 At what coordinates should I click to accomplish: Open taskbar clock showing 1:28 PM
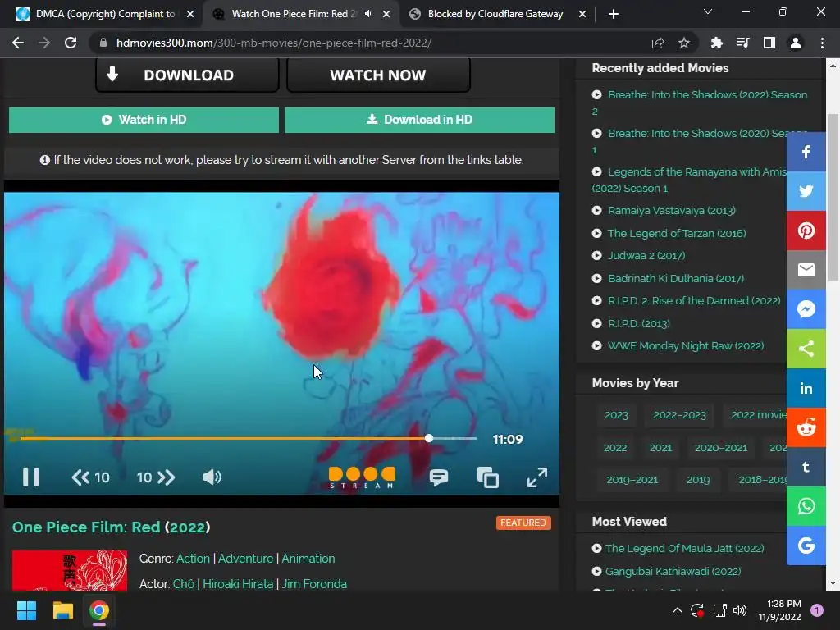(x=780, y=610)
